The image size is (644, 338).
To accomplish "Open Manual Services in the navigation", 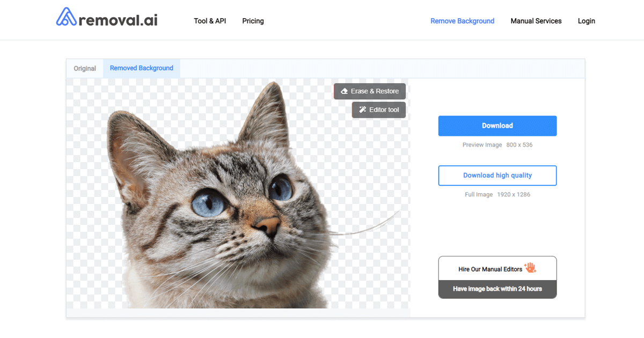I will (x=536, y=21).
